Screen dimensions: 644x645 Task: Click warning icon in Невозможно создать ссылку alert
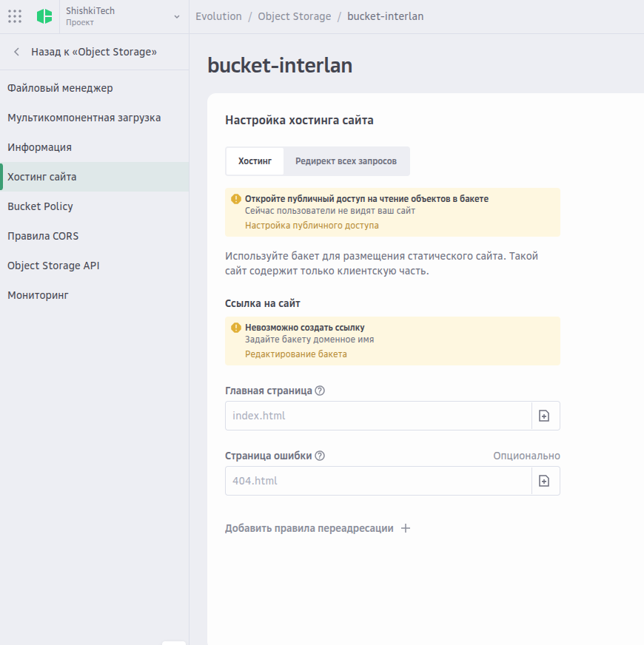point(236,328)
